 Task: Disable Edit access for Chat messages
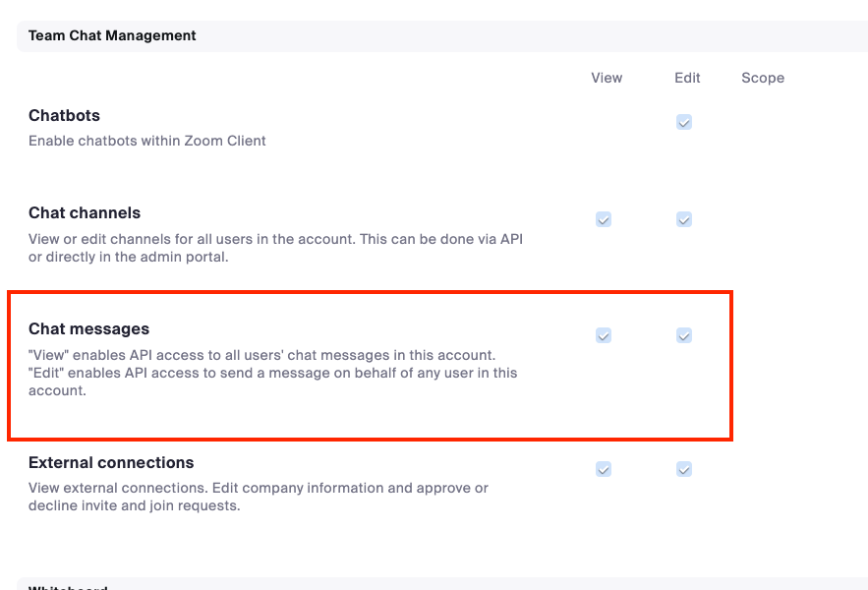[x=684, y=335]
